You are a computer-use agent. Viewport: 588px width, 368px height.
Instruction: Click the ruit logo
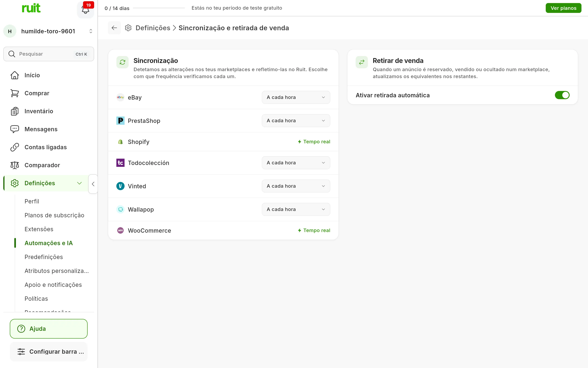click(x=31, y=8)
